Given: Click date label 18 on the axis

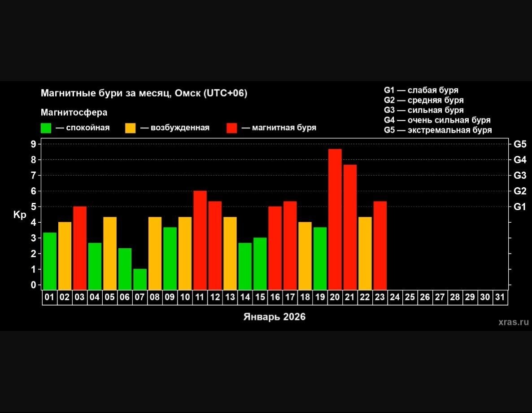Looking at the screenshot, I should (305, 297).
